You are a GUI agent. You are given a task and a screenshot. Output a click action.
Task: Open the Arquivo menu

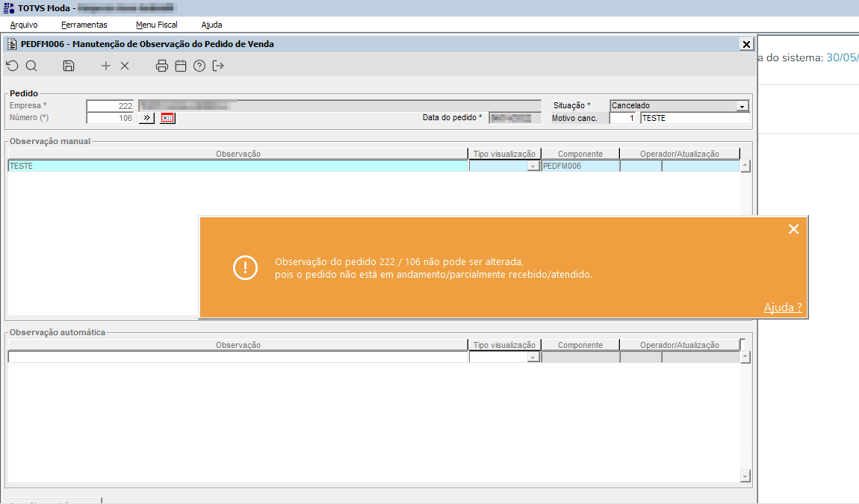point(24,25)
